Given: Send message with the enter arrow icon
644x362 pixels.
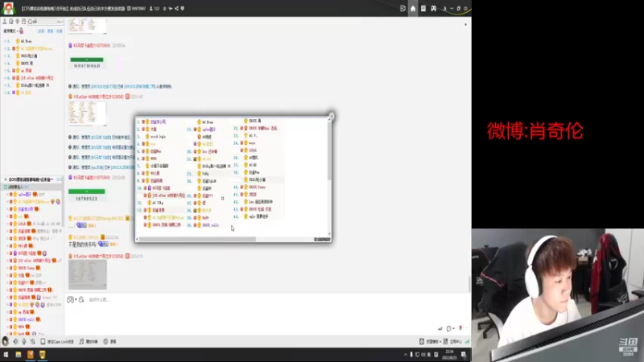Looking at the screenshot, I should pyautogui.click(x=440, y=328).
